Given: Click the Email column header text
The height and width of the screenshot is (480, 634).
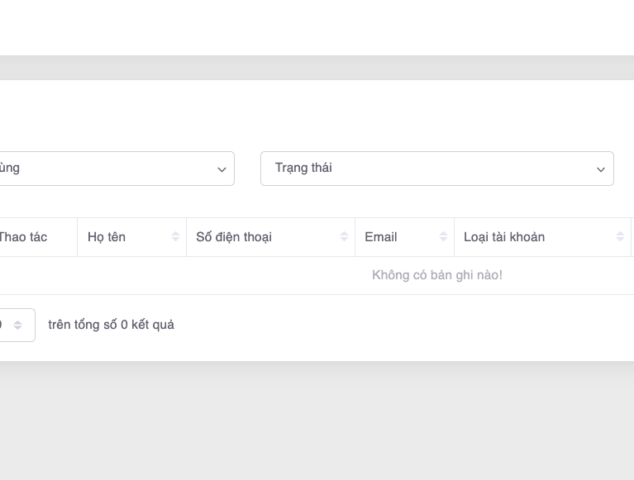Looking at the screenshot, I should (381, 237).
